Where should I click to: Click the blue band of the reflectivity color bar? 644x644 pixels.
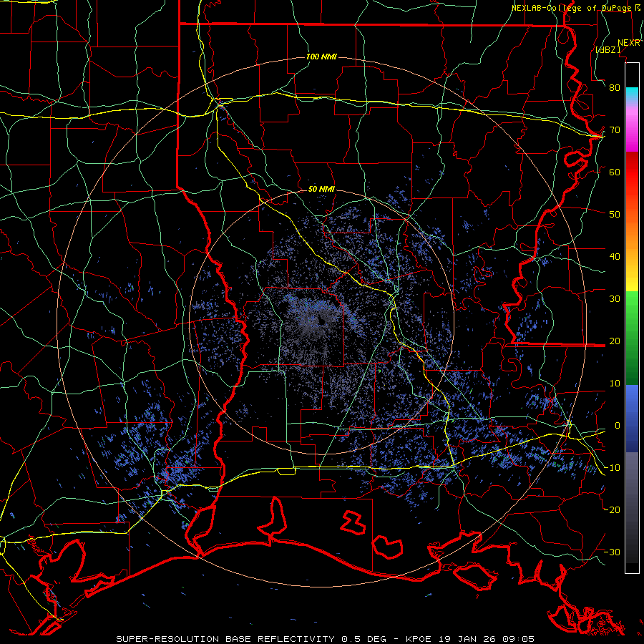pyautogui.click(x=632, y=419)
